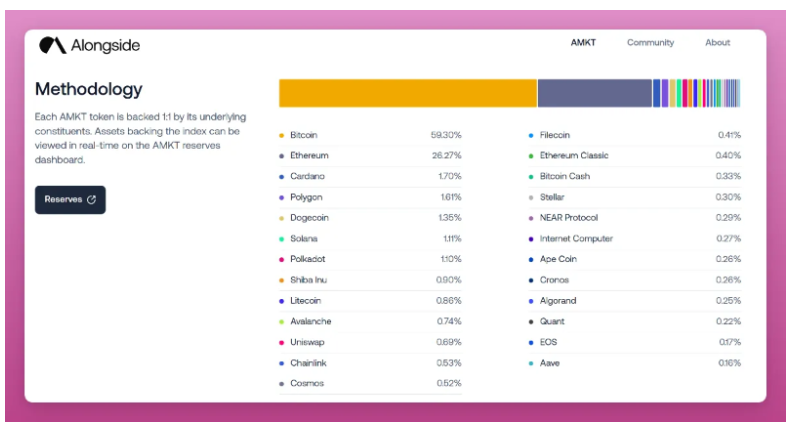Click Chainlink's 0.53% value
The image size is (790, 428).
pos(448,363)
